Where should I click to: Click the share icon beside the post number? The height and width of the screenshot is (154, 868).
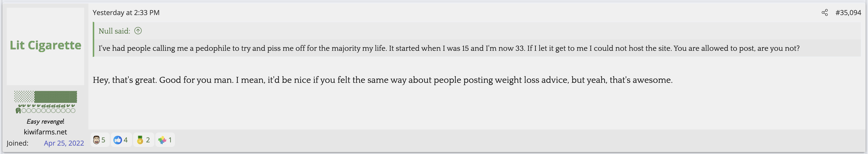tap(825, 13)
